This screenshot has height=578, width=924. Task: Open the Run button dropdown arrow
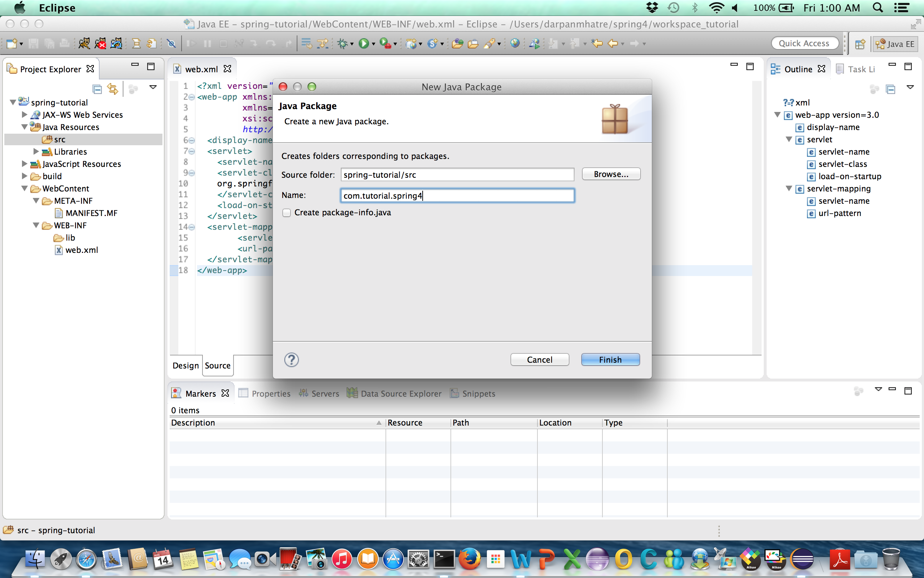374,44
